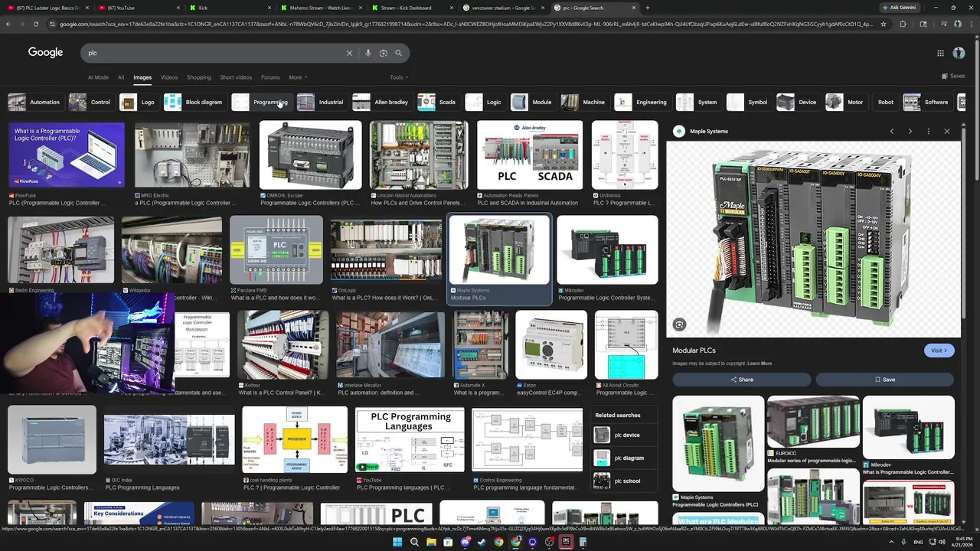Open a new browser tab with plus icon
Screen dimensions: 980x551
(x=648, y=8)
